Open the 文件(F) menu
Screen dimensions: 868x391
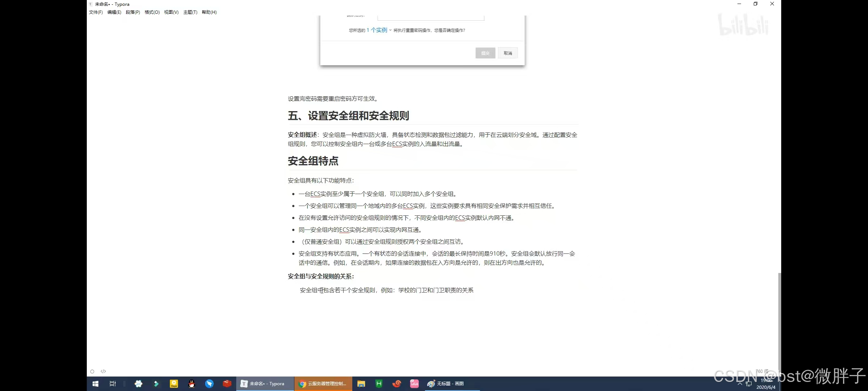[x=95, y=12]
